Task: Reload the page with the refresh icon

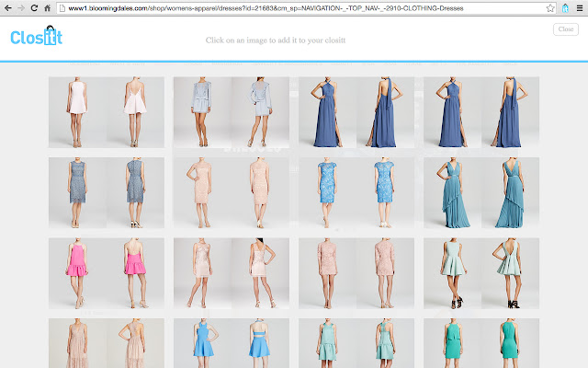Action: coord(34,7)
